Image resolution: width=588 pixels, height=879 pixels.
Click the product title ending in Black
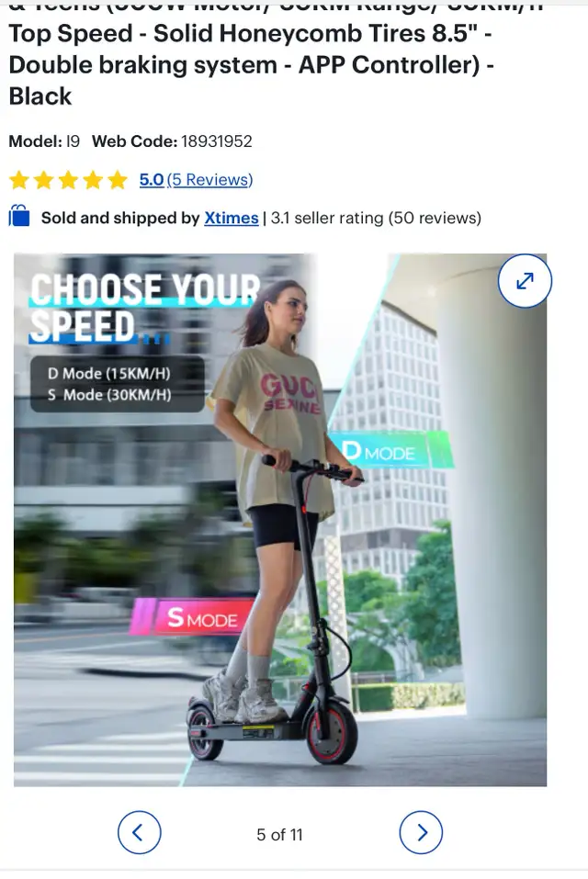(x=251, y=62)
